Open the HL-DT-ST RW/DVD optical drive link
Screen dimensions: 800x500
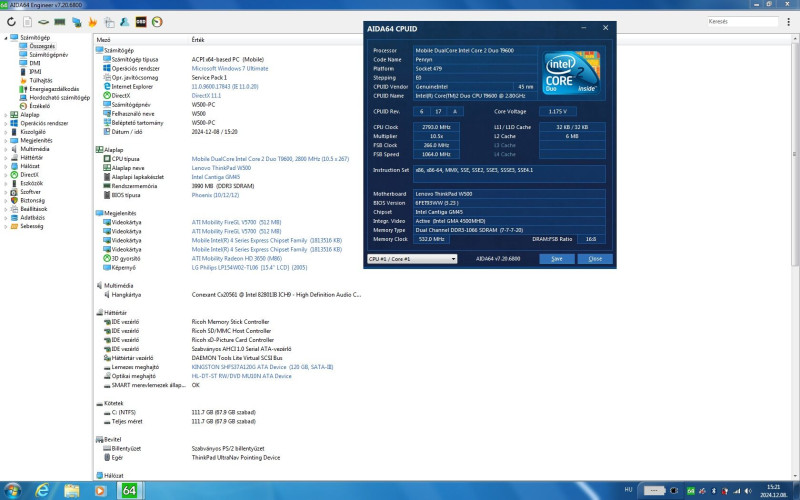pos(241,376)
